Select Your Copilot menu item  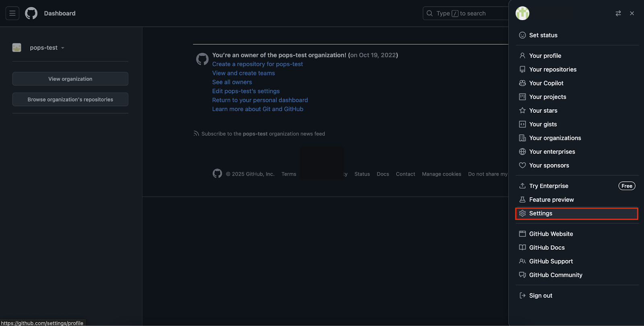pos(577,83)
